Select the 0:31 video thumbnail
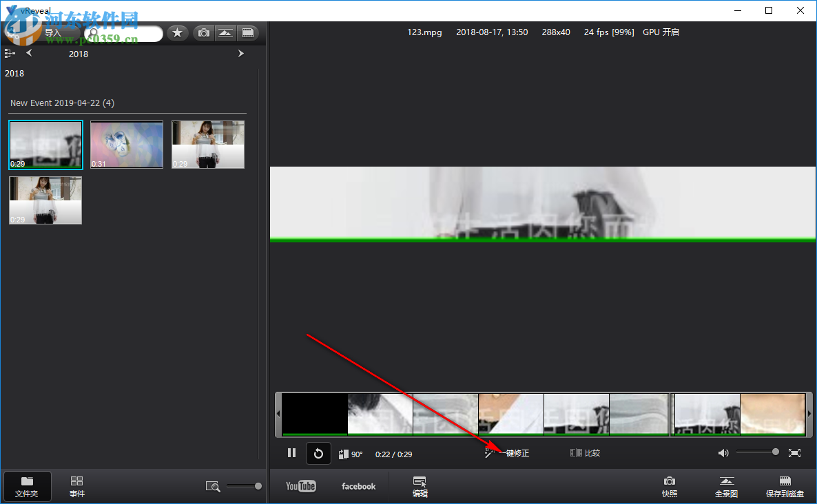 127,145
